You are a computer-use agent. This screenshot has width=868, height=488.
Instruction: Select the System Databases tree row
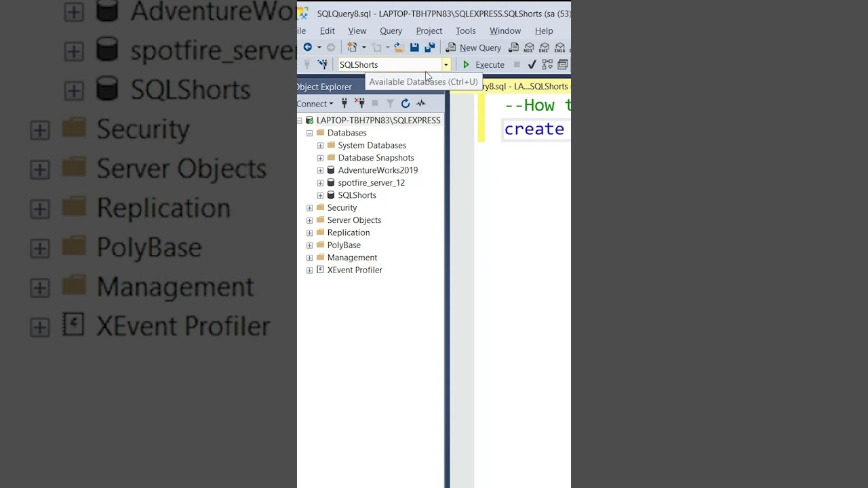click(372, 145)
